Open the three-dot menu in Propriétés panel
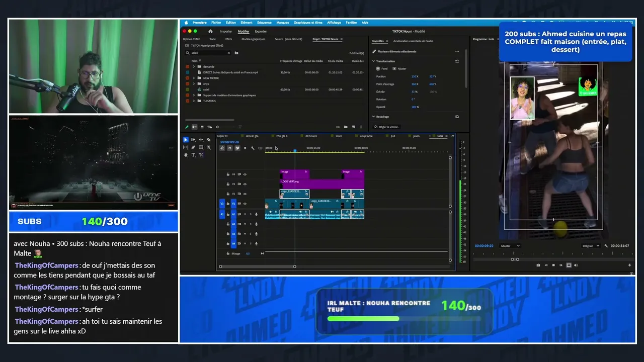The width and height of the screenshot is (644, 362). point(457,51)
